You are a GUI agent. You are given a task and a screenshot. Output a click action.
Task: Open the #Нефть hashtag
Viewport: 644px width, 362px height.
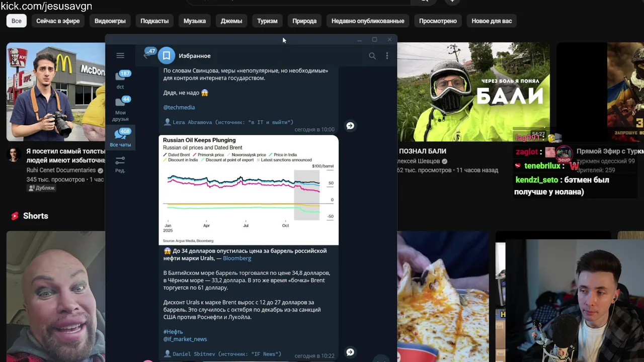(x=173, y=332)
